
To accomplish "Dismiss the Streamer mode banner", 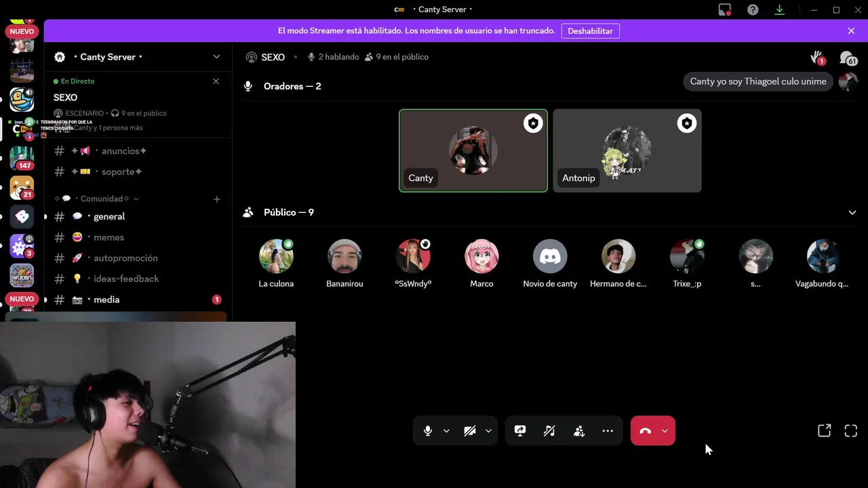I will tap(851, 31).
